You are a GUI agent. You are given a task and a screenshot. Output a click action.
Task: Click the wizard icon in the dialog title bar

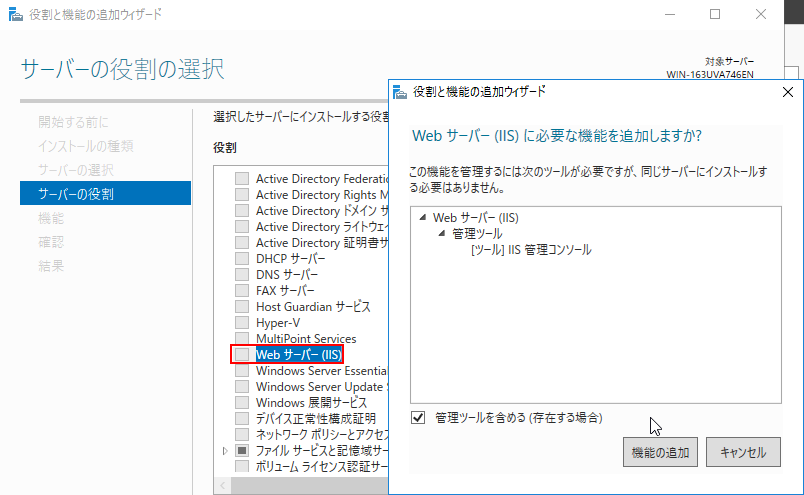[x=400, y=91]
